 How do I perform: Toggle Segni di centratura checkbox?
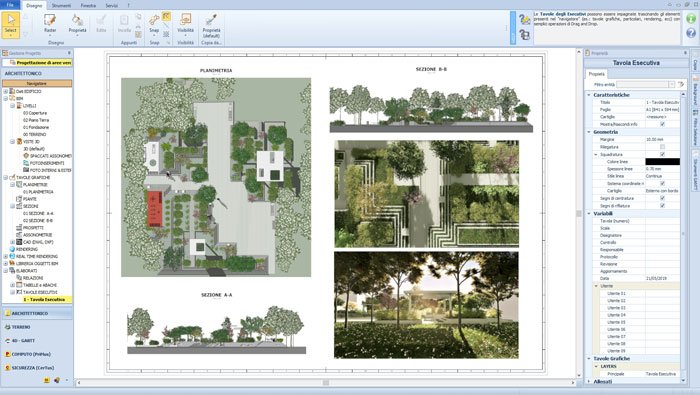[662, 198]
